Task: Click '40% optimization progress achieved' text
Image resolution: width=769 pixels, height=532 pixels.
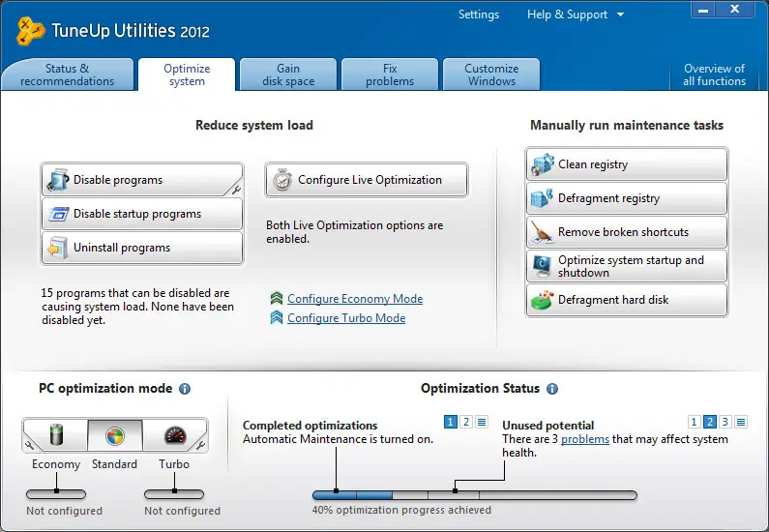Action: (x=401, y=510)
